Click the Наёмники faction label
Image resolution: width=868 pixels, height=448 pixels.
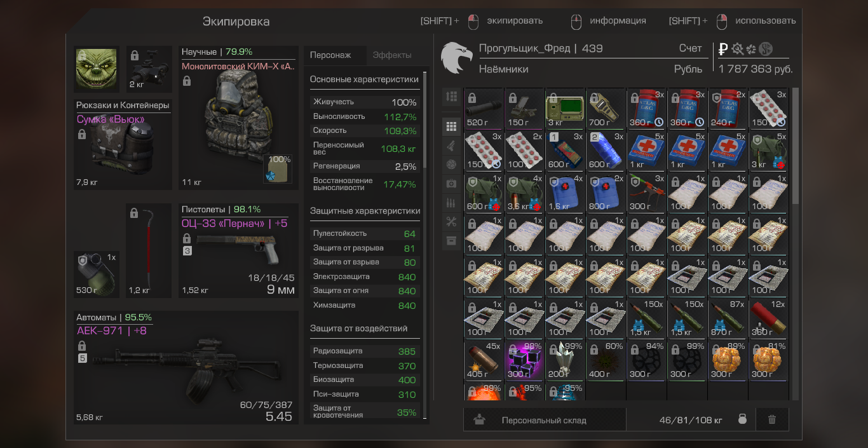[x=503, y=69]
